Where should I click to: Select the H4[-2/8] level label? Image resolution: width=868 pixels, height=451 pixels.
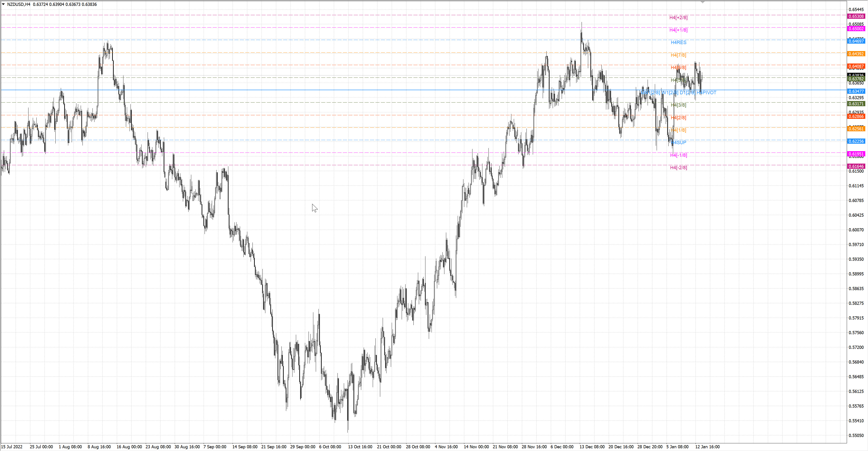point(678,167)
